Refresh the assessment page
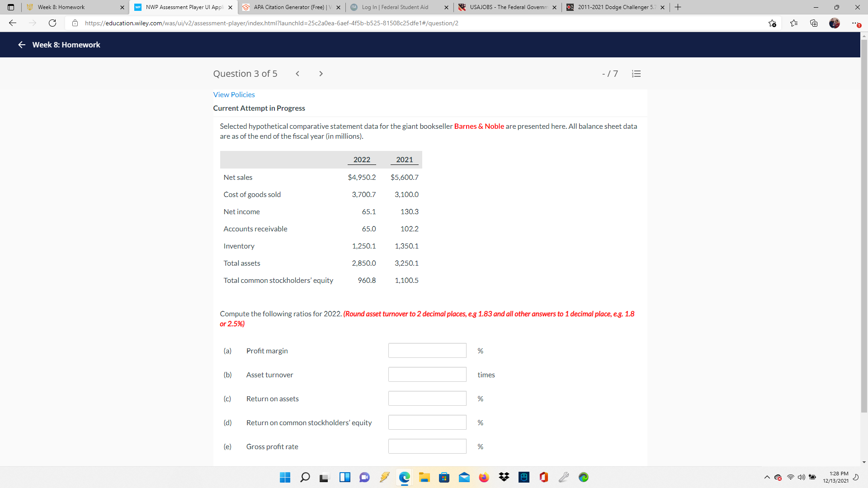Viewport: 868px width, 488px height. click(x=52, y=23)
